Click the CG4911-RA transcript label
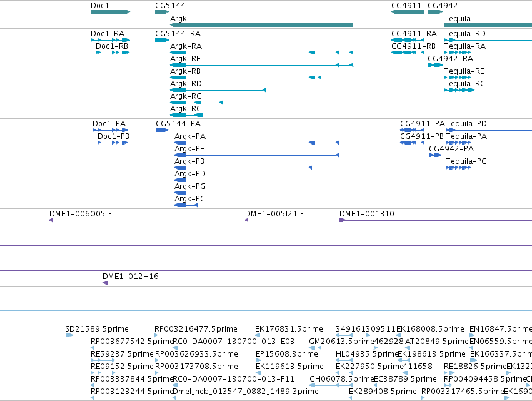Screen dimensions: 532x401 (414, 34)
